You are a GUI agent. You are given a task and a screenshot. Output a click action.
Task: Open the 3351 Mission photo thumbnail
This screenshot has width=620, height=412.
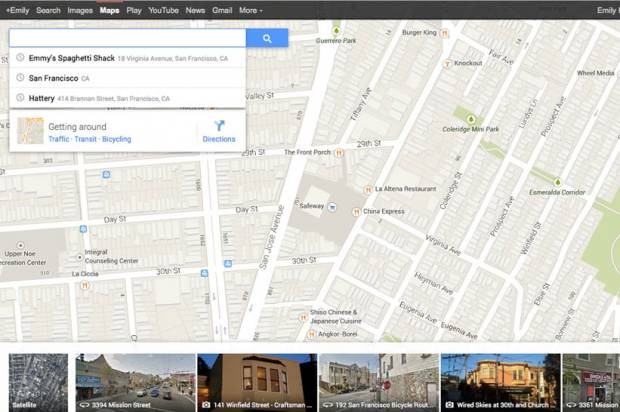tap(591, 382)
